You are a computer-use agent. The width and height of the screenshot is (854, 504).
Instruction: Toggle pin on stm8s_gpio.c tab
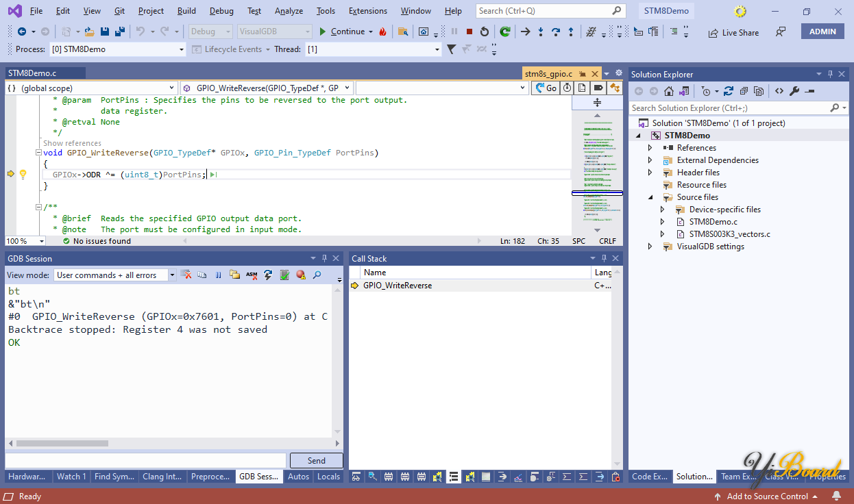581,74
